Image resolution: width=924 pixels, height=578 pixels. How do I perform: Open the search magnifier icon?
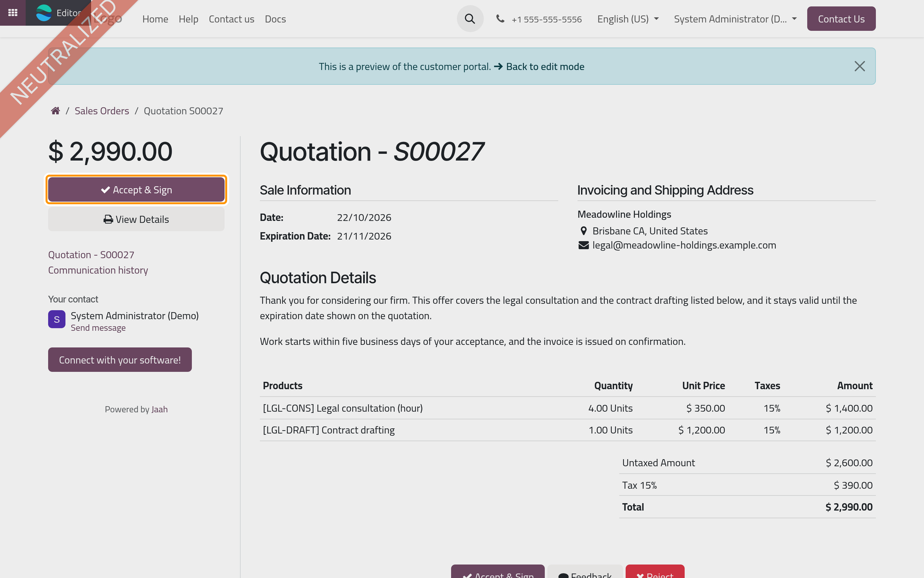pos(470,19)
